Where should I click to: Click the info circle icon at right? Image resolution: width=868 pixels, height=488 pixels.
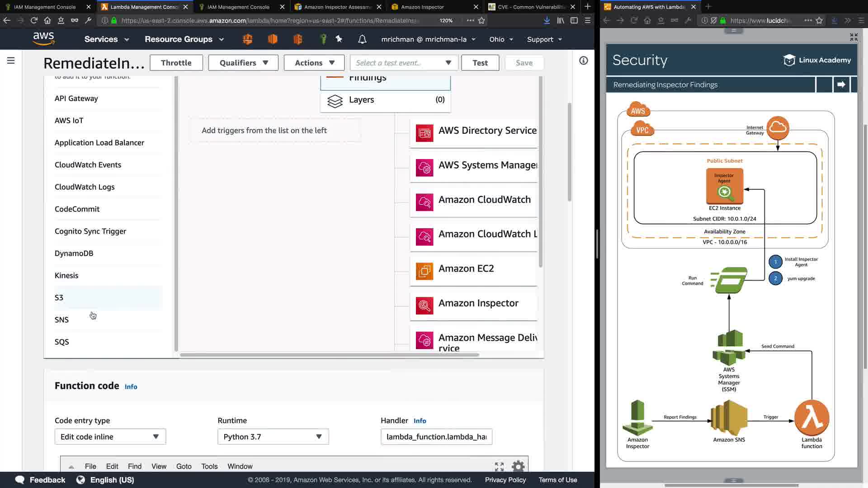584,61
